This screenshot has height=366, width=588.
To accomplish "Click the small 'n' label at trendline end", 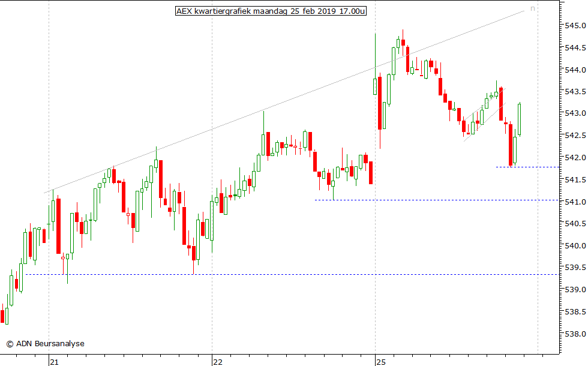I will click(x=533, y=8).
